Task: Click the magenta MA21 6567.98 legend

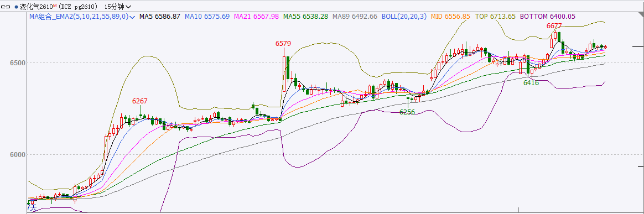Action: coord(256,17)
